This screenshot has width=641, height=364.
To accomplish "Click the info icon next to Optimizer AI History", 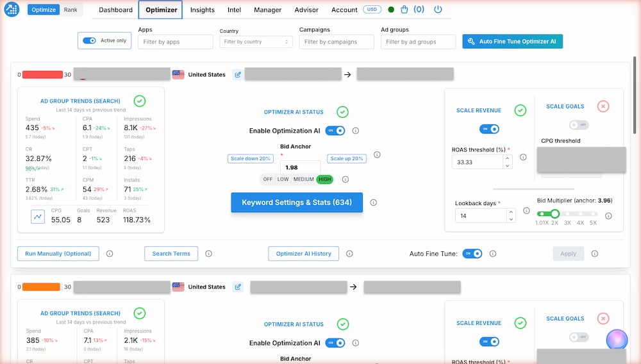I will 349,254.
